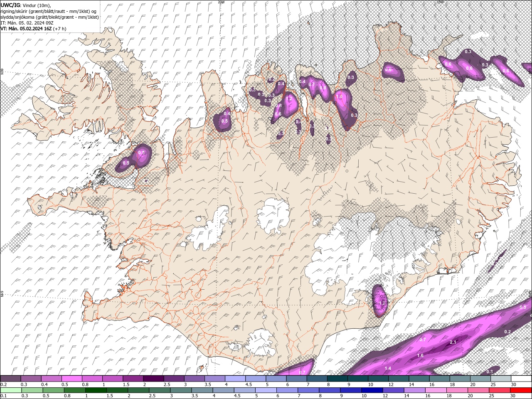Screen dimensions: 532x399
Task: Select the snow scale swatch for 0.2
Action: point(10,379)
